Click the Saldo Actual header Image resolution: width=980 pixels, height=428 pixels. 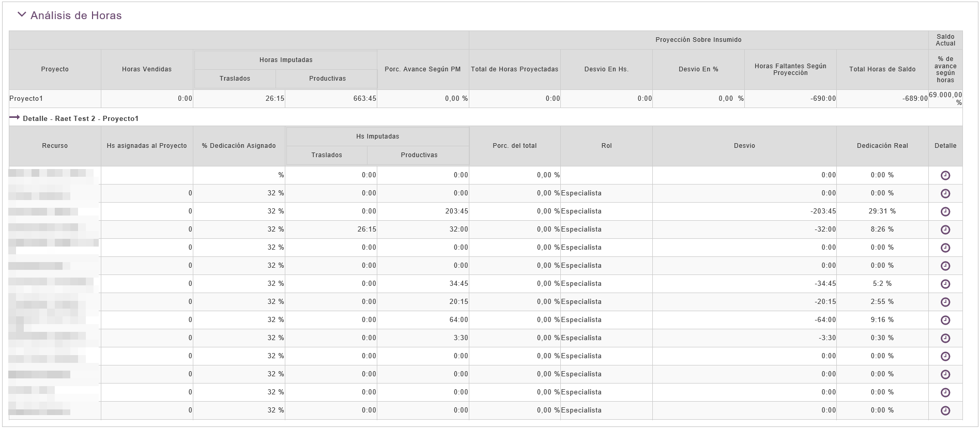click(945, 40)
